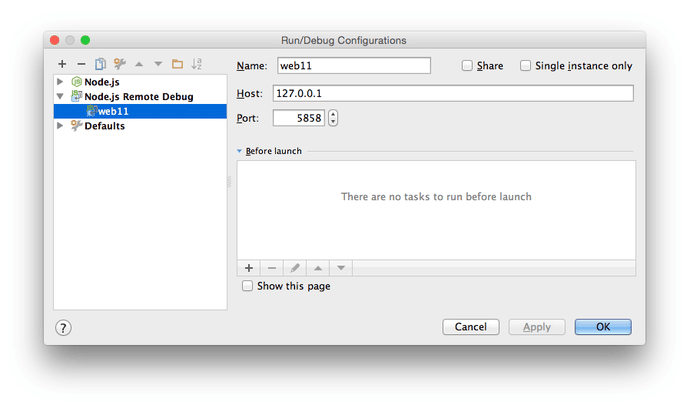
Task: Collapse the Before launch section
Action: coord(239,151)
